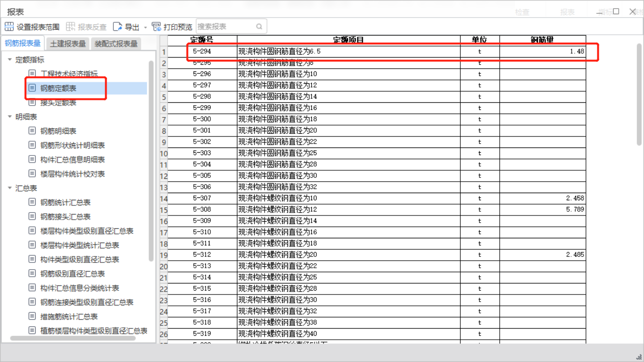Click the 单位 column header
This screenshot has height=362, width=644.
pos(480,40)
